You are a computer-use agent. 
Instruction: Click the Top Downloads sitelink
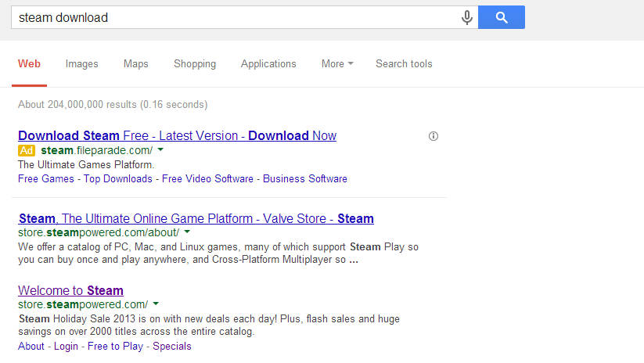118,179
